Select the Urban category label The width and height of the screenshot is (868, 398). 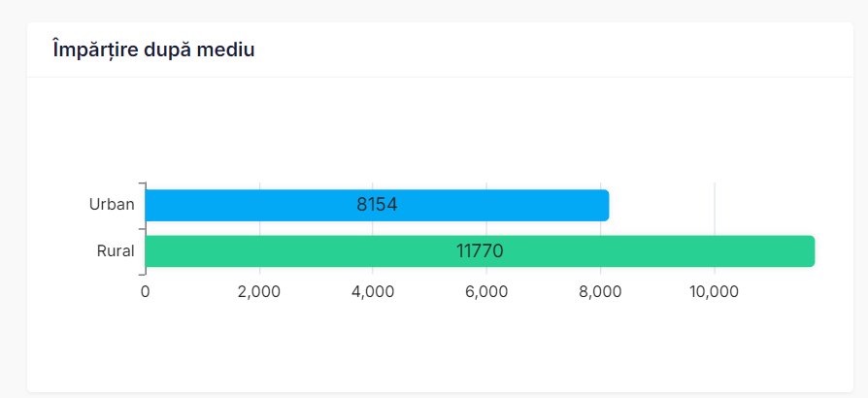click(x=112, y=205)
